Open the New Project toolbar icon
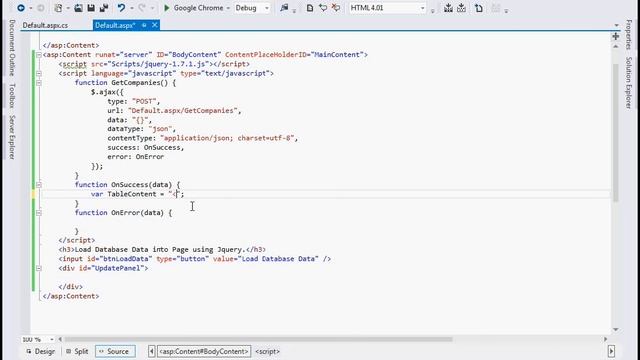640x360 pixels. click(58, 8)
